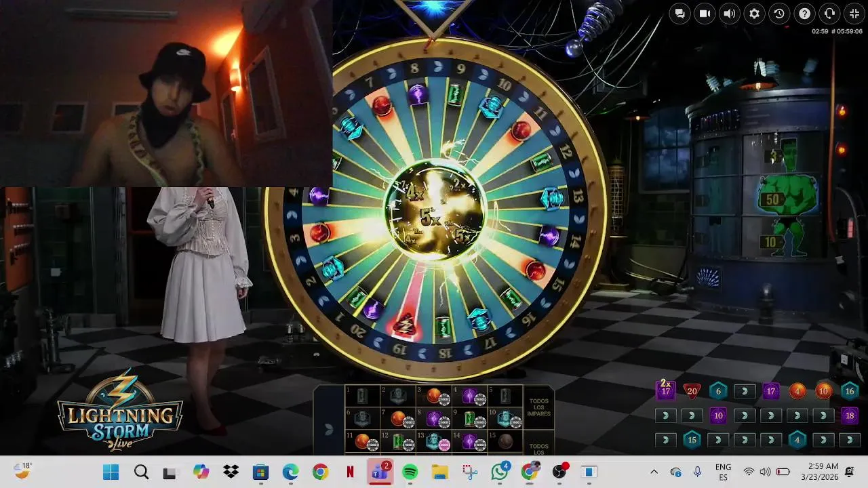Place bet on number 14 purple spot
This screenshot has width=868, height=488.
pyautogui.click(x=470, y=441)
